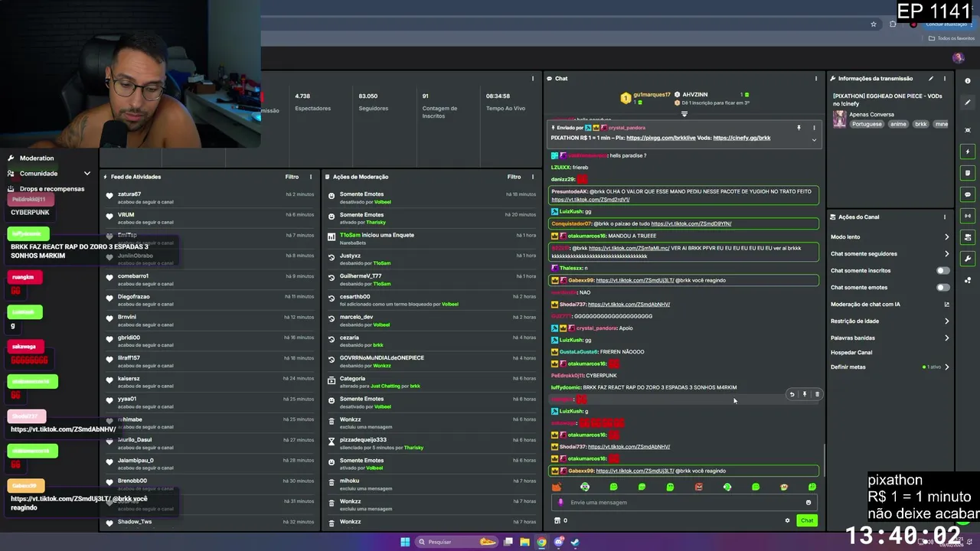Open moderator chat AI external link icon

(x=946, y=304)
